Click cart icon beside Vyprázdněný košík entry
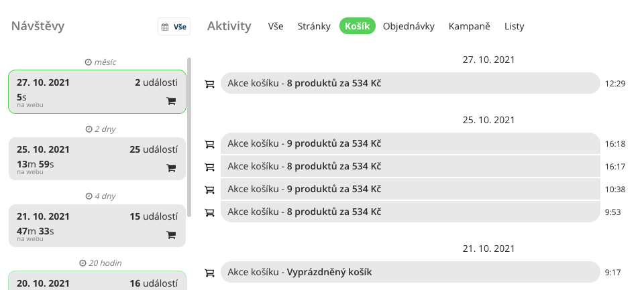This screenshot has height=290, width=644. (x=209, y=273)
